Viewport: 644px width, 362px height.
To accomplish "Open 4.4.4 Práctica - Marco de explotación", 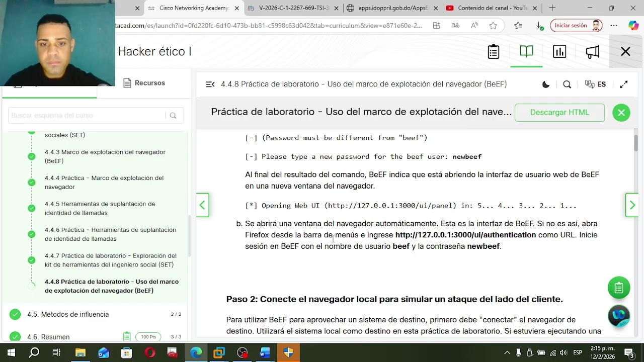I will click(x=104, y=183).
